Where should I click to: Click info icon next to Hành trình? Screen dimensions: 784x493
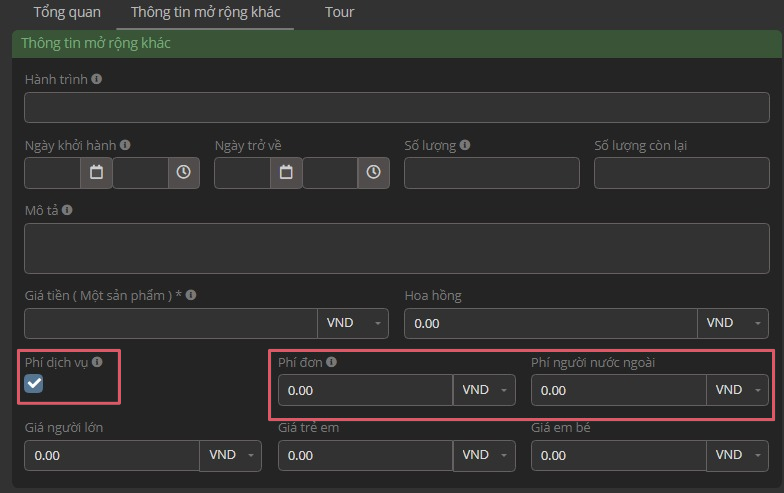coord(97,79)
